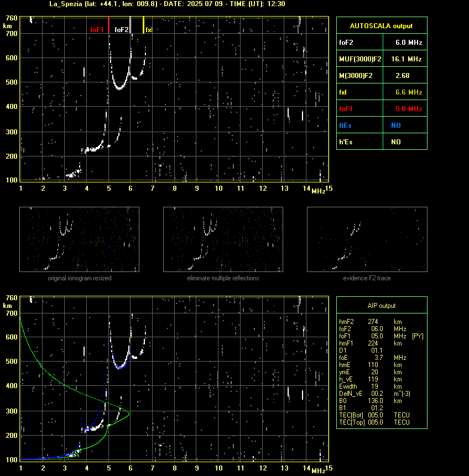The height and width of the screenshot is (476, 469).
Task: Click the h_vE 119 km entry
Action: (x=371, y=379)
